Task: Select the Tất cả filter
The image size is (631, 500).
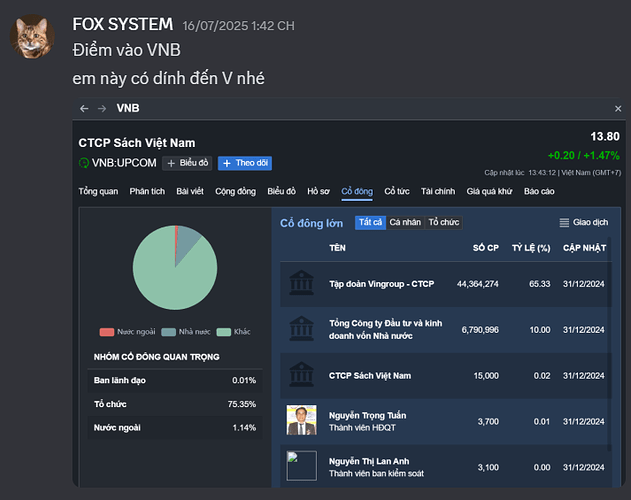Action: coord(370,222)
